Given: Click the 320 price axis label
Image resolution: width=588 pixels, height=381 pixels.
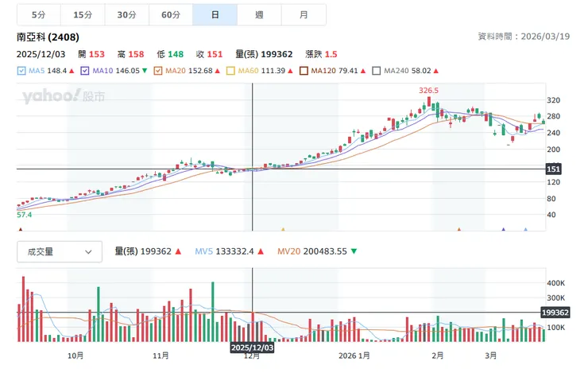Looking at the screenshot, I should coord(554,100).
